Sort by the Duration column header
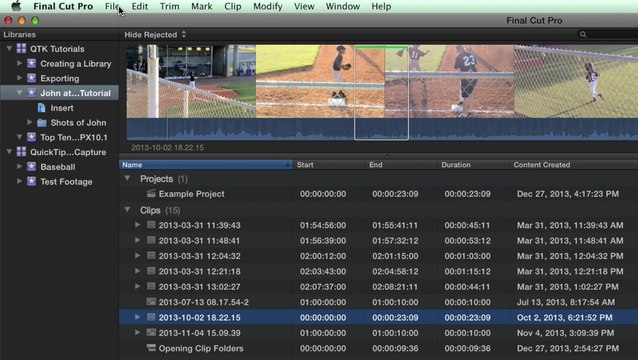The width and height of the screenshot is (638, 360). pyautogui.click(x=474, y=165)
